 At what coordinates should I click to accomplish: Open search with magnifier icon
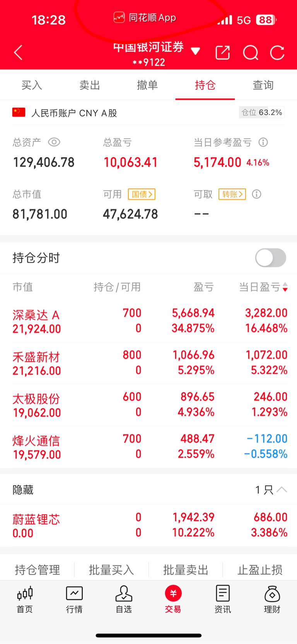click(x=250, y=53)
